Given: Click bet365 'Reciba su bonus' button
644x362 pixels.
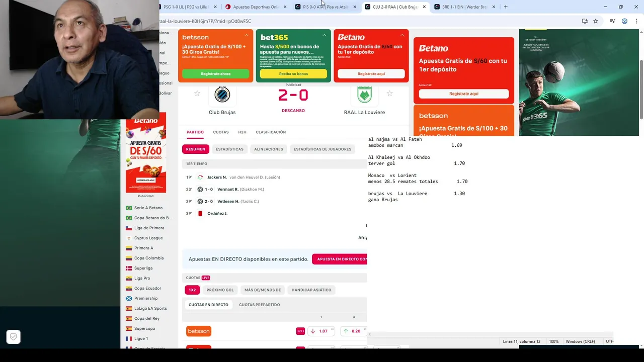Looking at the screenshot, I should 293,74.
